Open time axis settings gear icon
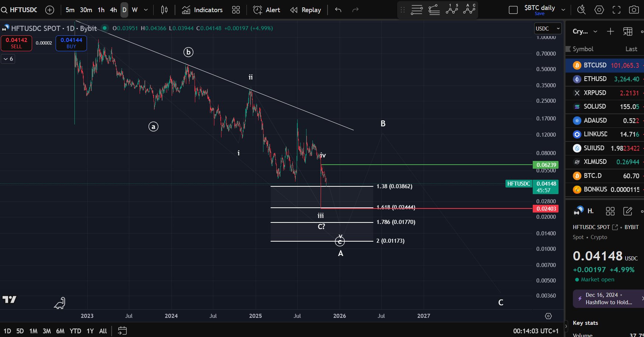The height and width of the screenshot is (337, 644). [x=548, y=316]
